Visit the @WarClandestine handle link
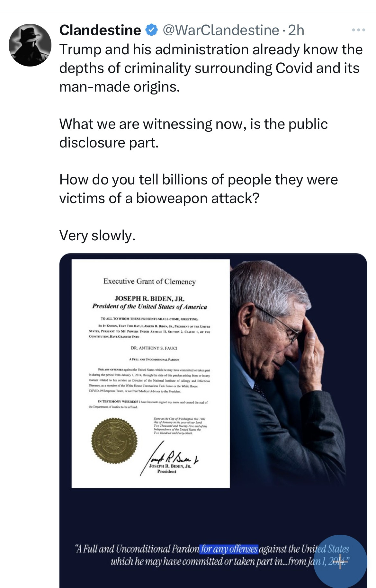Viewport: 376px width, 588px height. 221,30
